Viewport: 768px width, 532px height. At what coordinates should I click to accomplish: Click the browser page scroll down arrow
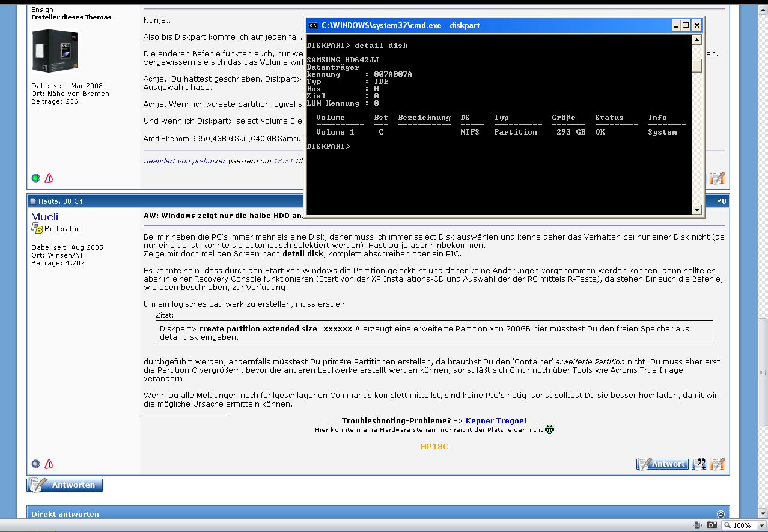(763, 512)
